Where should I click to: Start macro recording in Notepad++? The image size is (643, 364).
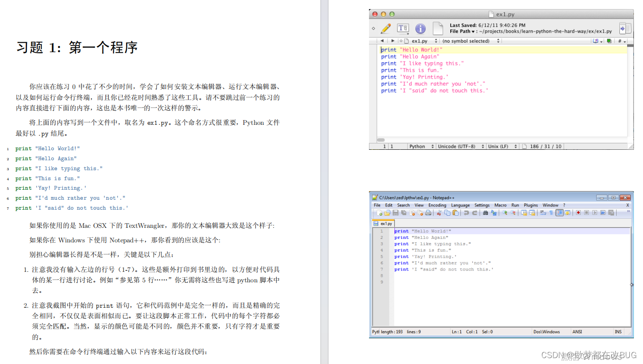point(578,213)
